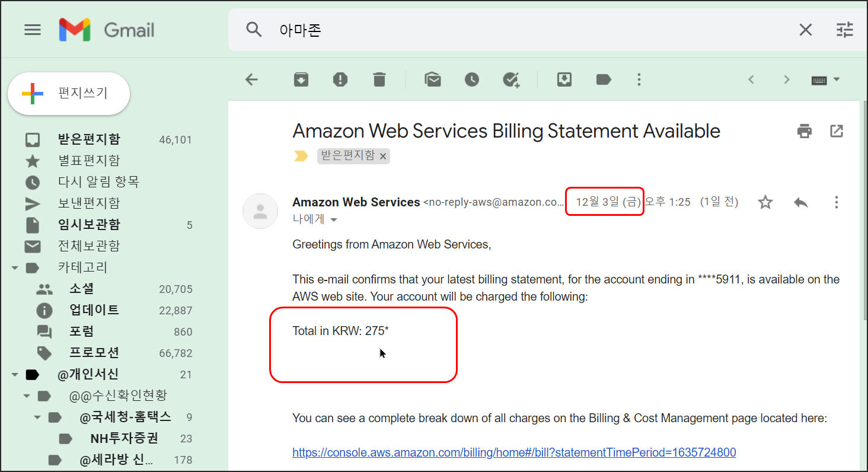Screen dimensions: 868x472
Task: Star this Amazon Web Services email
Action: (x=765, y=202)
